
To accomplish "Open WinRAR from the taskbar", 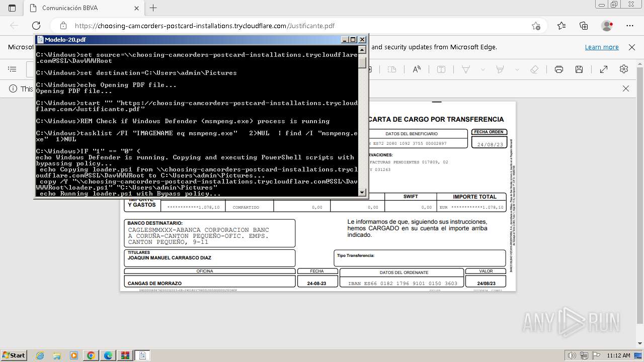I will point(125,355).
